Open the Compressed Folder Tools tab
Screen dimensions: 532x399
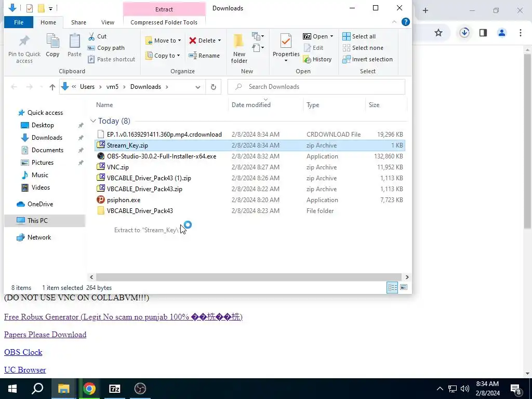[x=164, y=22]
